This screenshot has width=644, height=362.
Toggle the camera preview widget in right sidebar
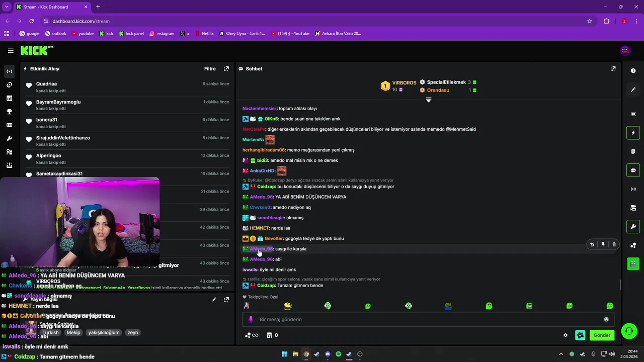pos(633,208)
